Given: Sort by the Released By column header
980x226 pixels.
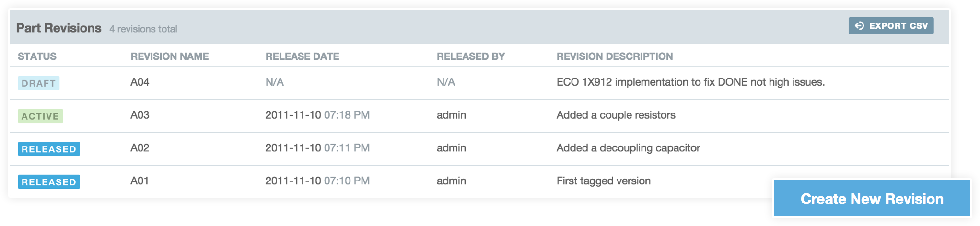Looking at the screenshot, I should point(471,56).
